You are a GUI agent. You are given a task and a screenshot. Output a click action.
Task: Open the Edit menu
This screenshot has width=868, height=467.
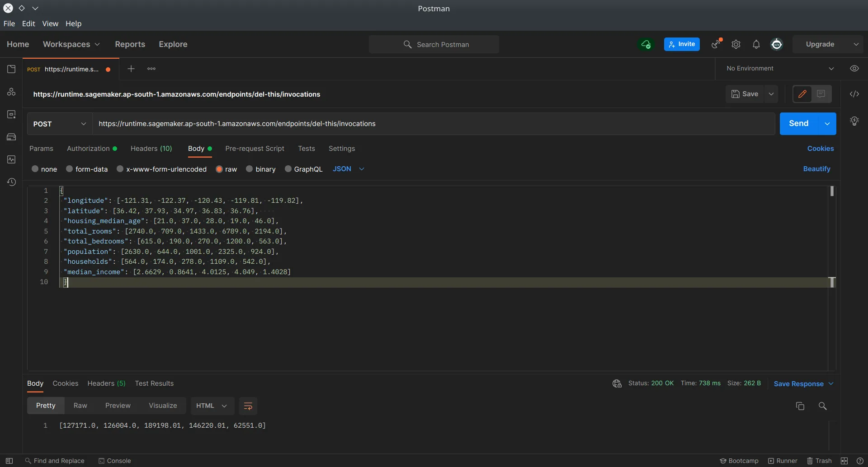(x=28, y=23)
